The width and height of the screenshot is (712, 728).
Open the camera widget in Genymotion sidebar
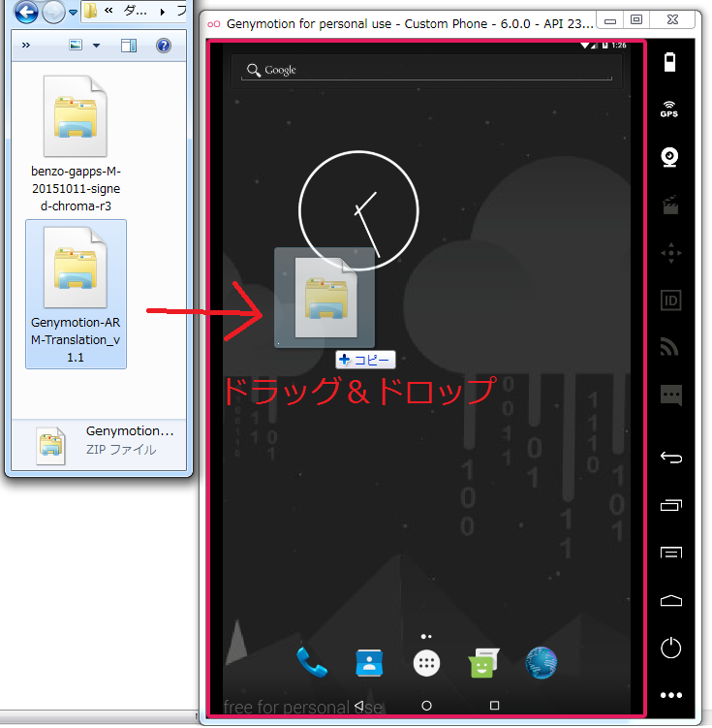[x=669, y=157]
